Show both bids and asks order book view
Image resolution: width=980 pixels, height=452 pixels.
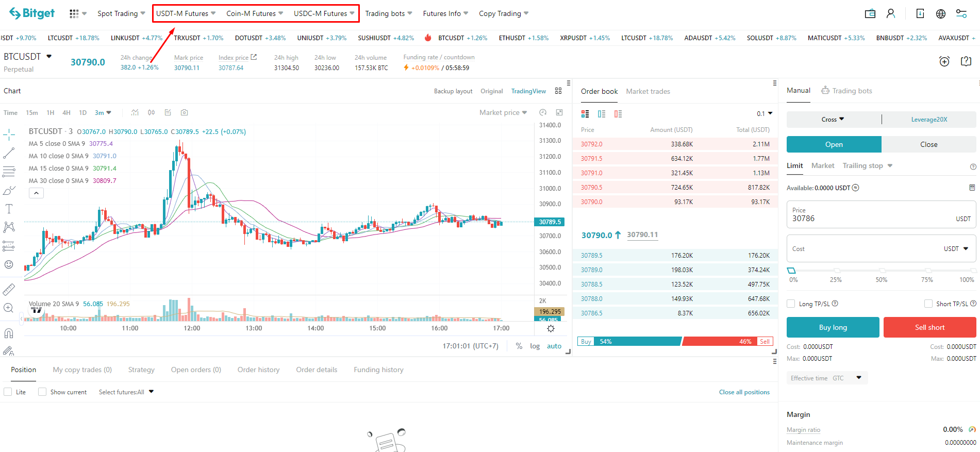[585, 114]
